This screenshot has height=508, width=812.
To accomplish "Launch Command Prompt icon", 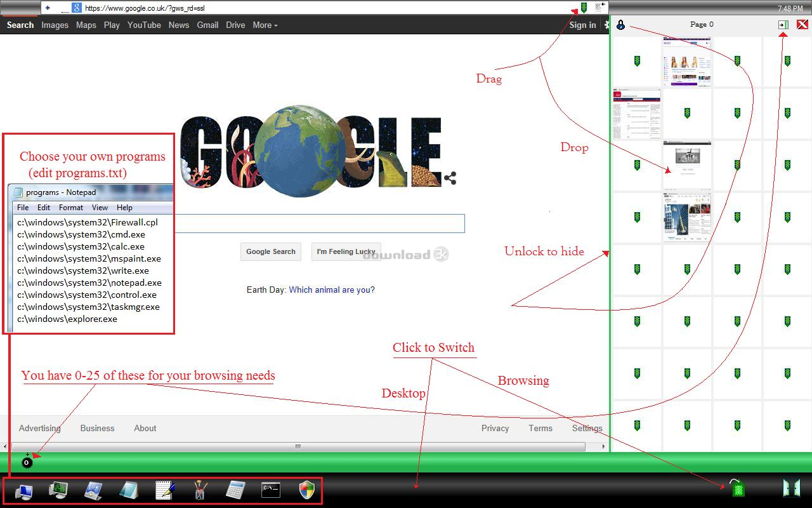I will [x=271, y=490].
